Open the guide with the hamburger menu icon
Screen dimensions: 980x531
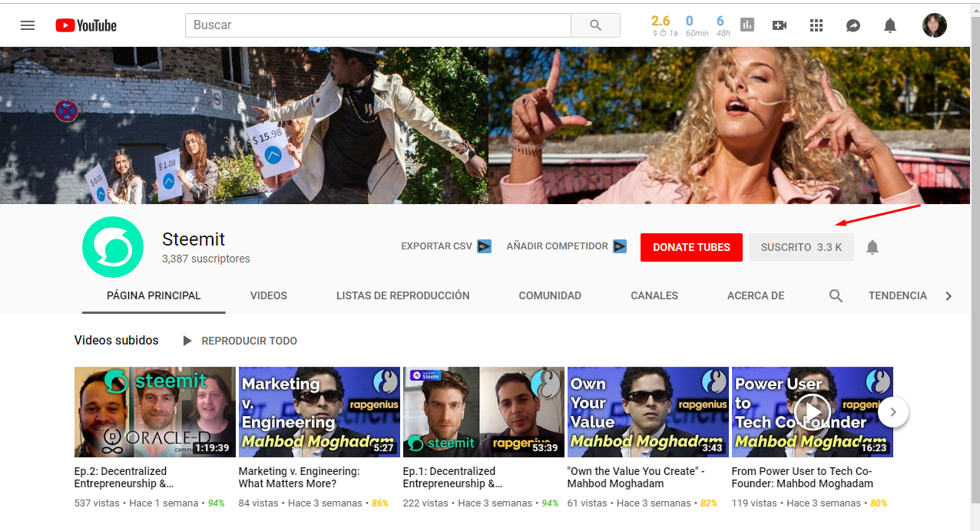click(28, 25)
